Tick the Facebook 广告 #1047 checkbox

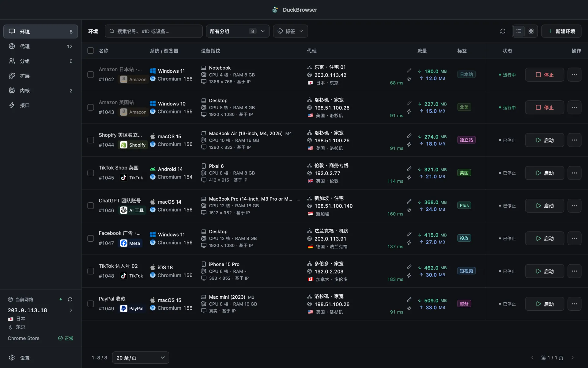(91, 238)
